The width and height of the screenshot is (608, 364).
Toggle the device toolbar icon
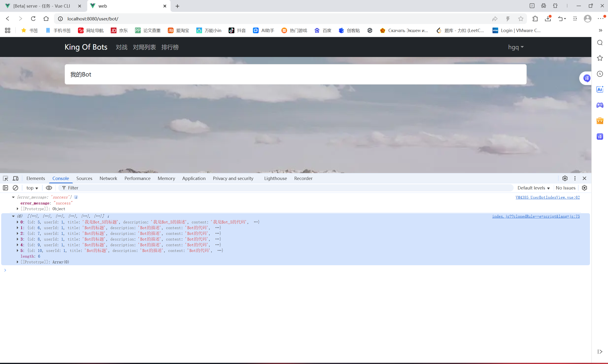point(15,178)
